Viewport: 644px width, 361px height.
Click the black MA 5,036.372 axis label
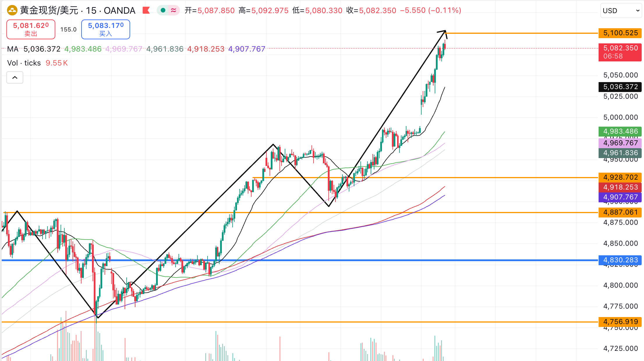point(620,87)
